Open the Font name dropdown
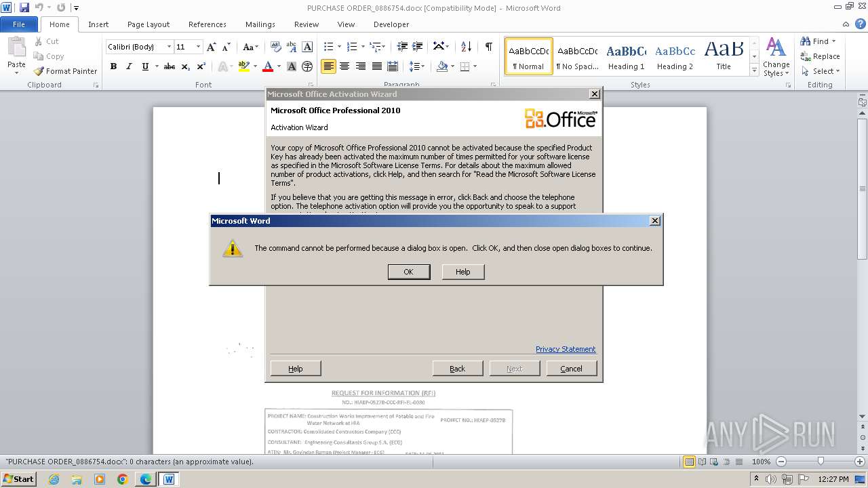Image resolution: width=868 pixels, height=488 pixels. pos(169,47)
